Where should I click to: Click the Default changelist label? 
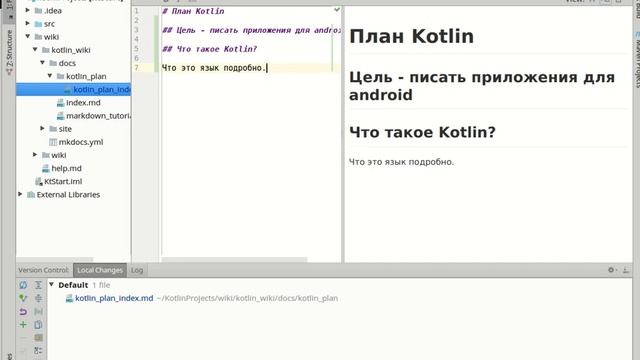[73, 285]
